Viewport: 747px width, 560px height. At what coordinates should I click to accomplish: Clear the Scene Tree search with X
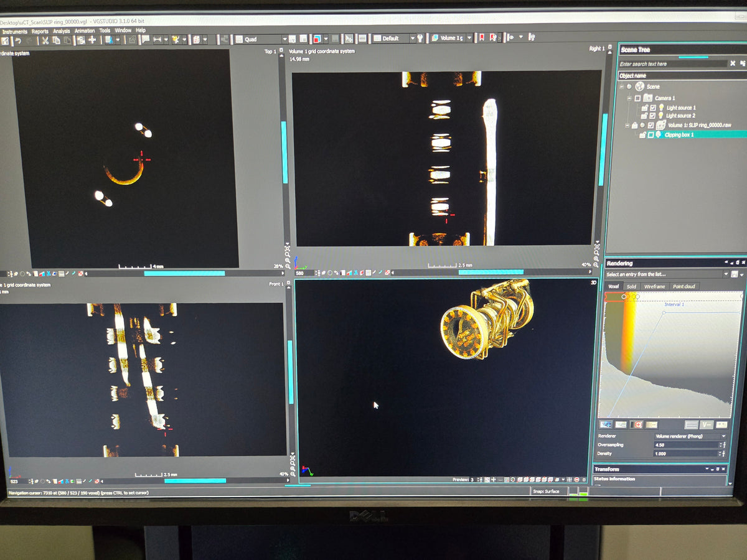click(x=733, y=63)
